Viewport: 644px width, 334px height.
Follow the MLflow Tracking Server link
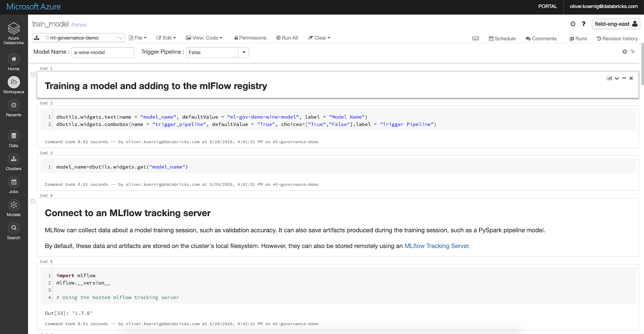pyautogui.click(x=437, y=246)
